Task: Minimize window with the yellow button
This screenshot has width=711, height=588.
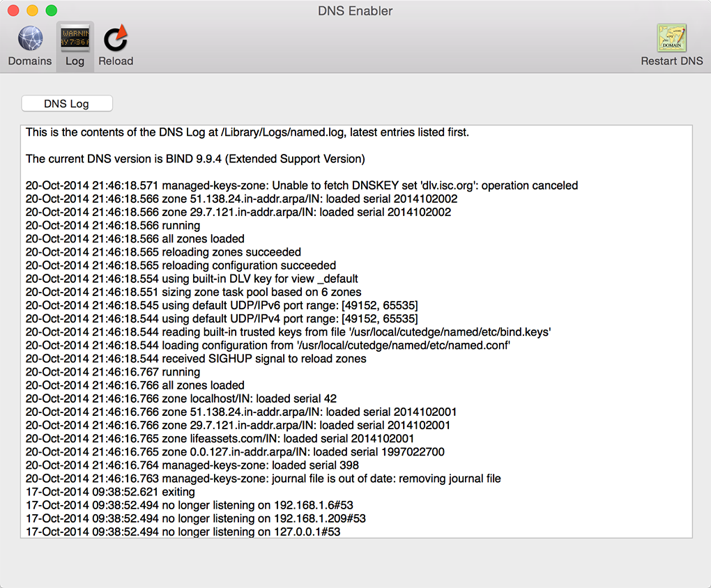Action: (32, 10)
